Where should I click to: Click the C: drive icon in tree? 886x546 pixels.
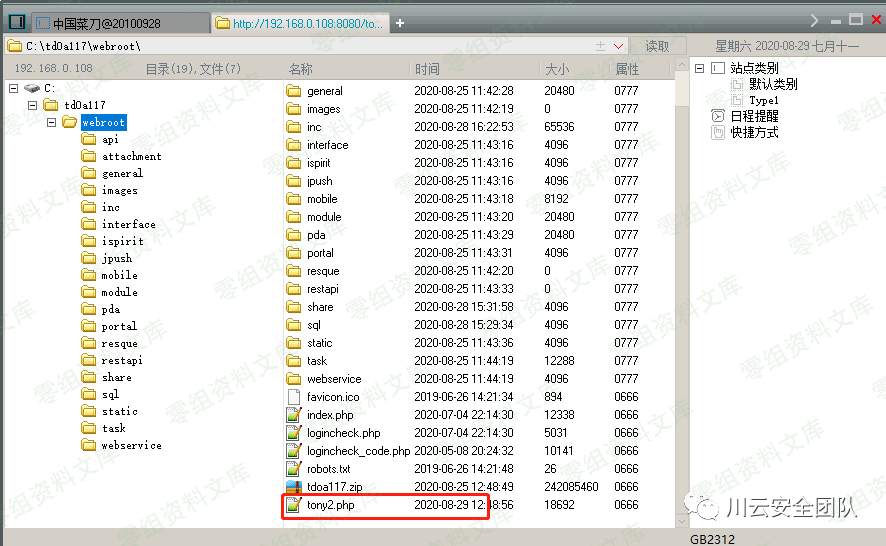pyautogui.click(x=32, y=88)
